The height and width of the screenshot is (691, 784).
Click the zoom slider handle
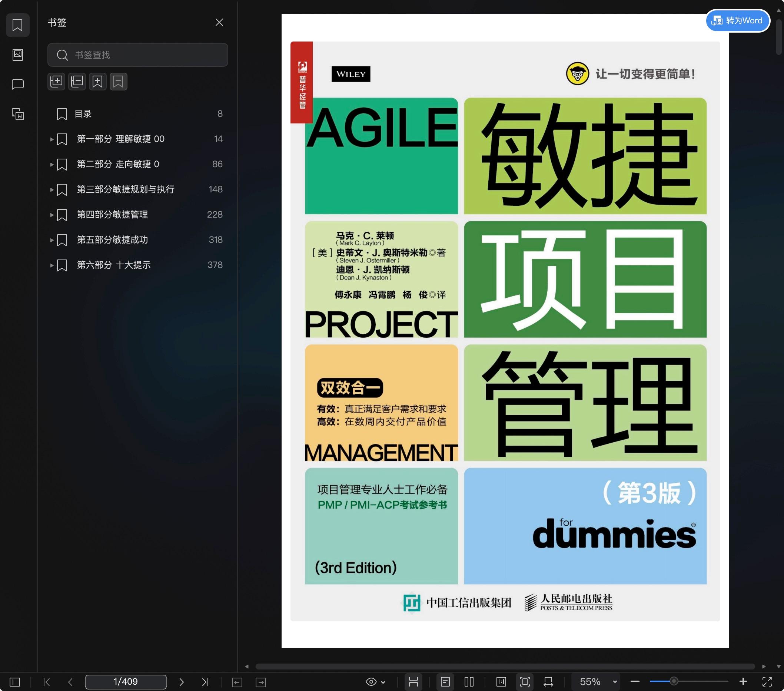click(674, 682)
